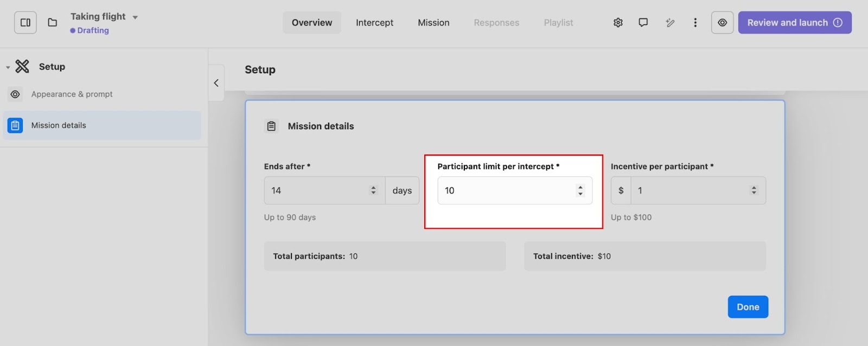
Task: Collapse the Setup section arrow
Action: pyautogui.click(x=8, y=68)
